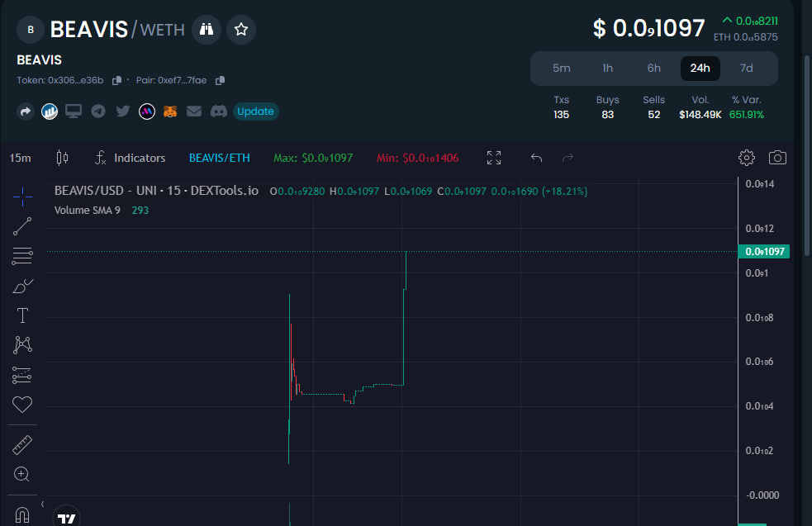
Task: Take a chart snapshot with camera icon
Action: point(777,158)
